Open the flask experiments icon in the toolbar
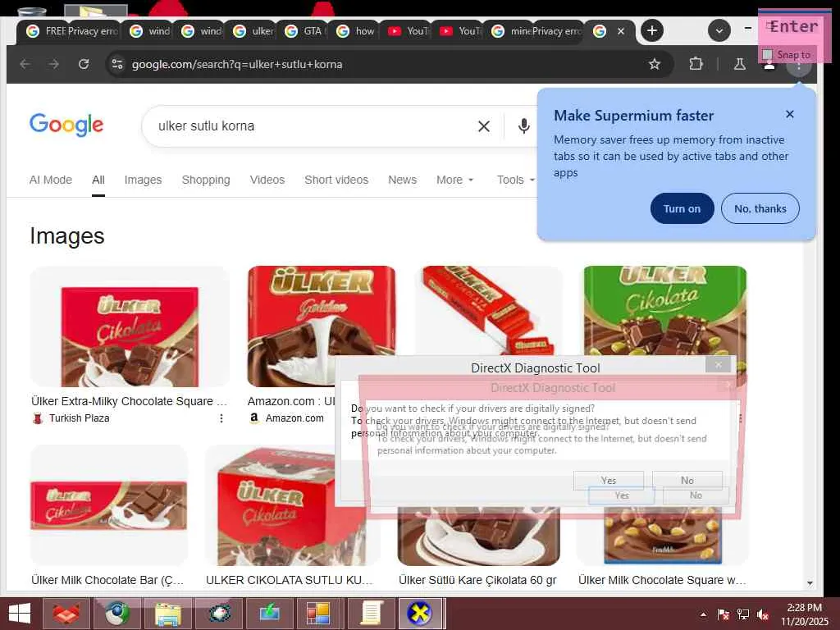Image resolution: width=840 pixels, height=630 pixels. [x=739, y=64]
